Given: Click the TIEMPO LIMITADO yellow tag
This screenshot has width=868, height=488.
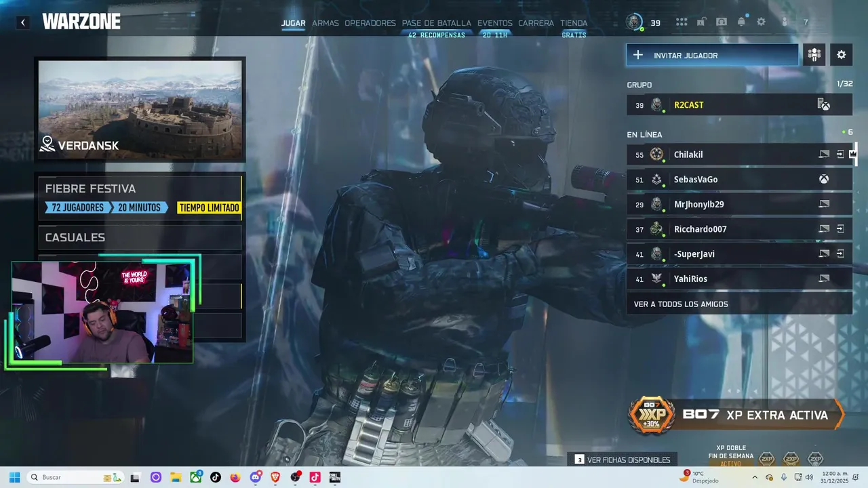Looking at the screenshot, I should coord(209,207).
